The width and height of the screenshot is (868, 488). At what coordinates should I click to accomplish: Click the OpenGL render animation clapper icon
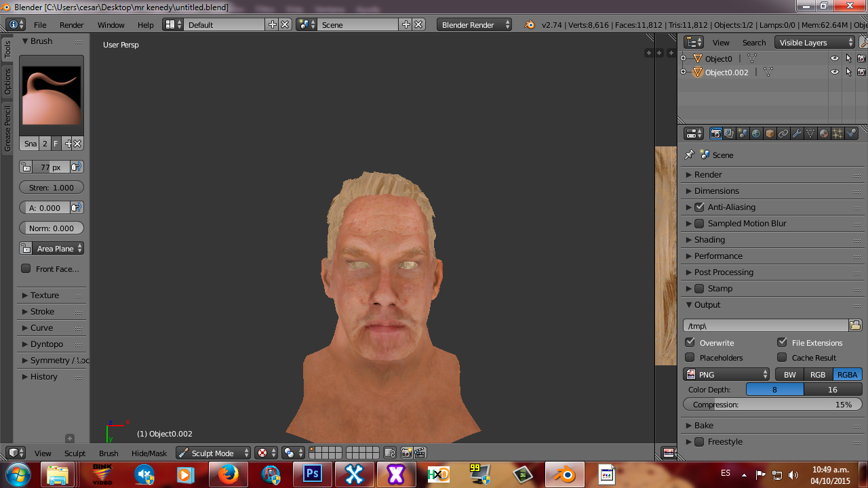pos(420,453)
